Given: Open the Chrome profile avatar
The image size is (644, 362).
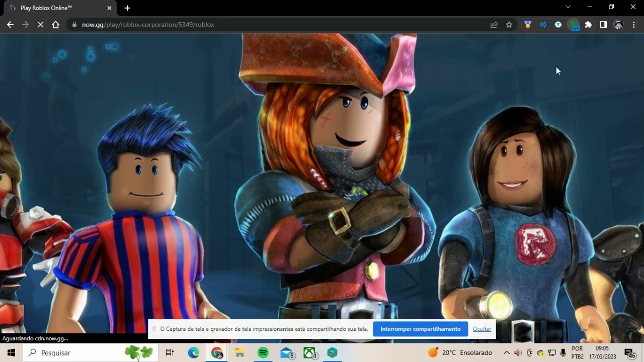Looking at the screenshot, I should tap(619, 25).
